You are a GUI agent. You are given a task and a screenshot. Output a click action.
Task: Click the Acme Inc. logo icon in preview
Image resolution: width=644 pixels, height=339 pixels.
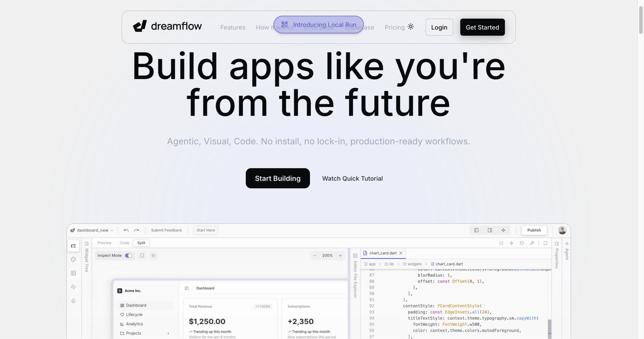tap(120, 291)
